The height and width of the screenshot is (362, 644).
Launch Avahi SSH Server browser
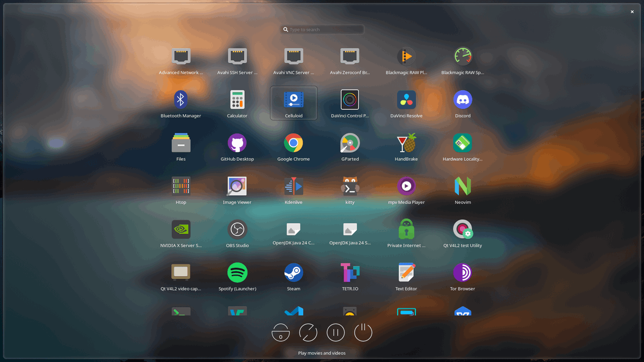[x=237, y=61]
